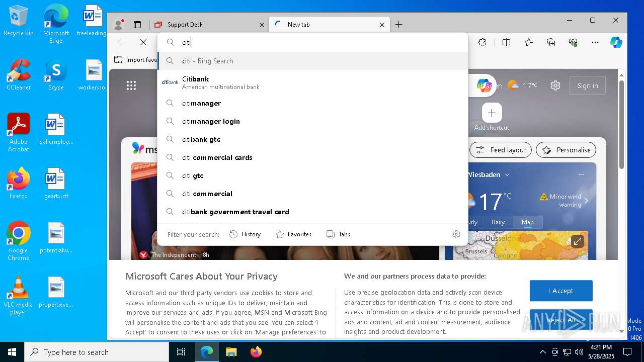
Task: Close the Support Desk tab
Action: [x=262, y=25]
